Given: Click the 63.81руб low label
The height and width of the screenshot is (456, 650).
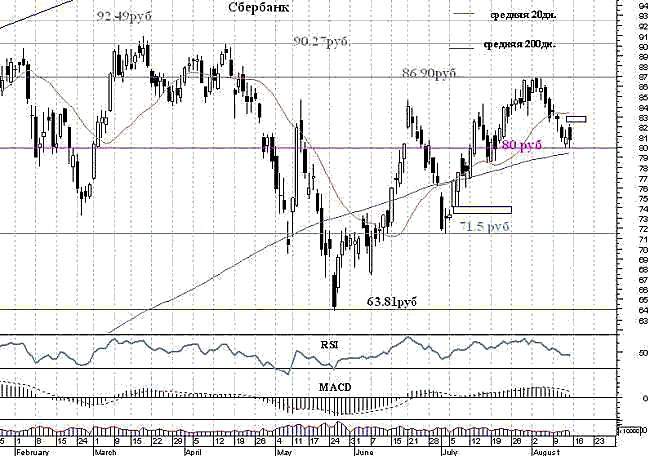Looking at the screenshot, I should (392, 299).
